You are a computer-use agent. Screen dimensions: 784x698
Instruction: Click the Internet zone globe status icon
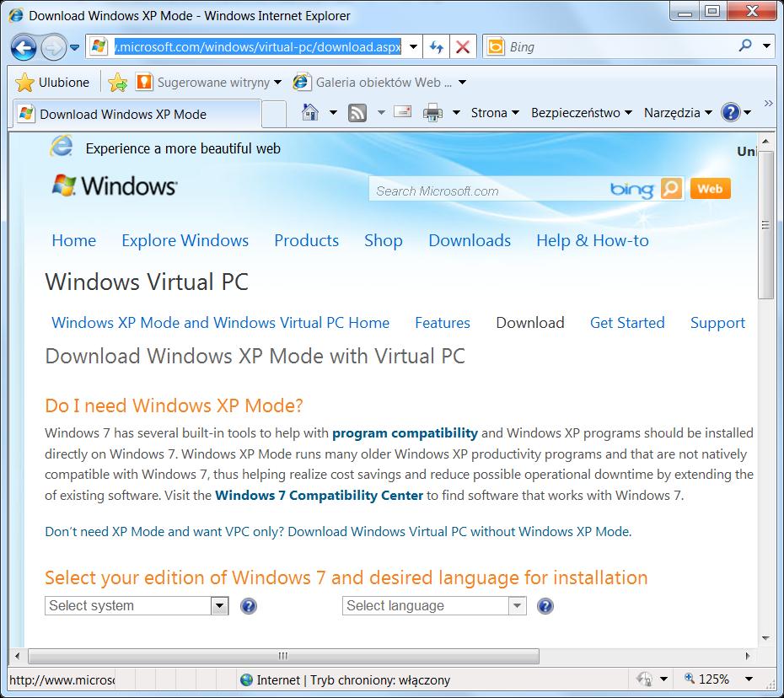(x=246, y=679)
